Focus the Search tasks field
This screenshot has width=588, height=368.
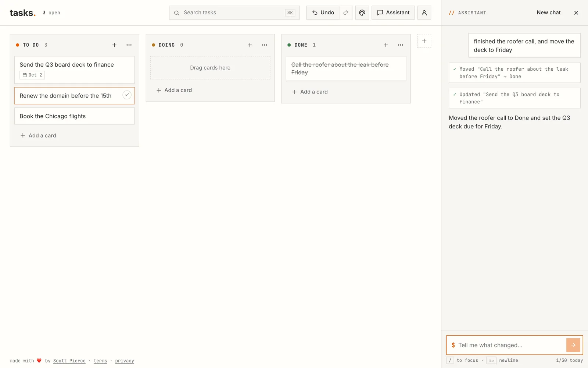pyautogui.click(x=234, y=13)
